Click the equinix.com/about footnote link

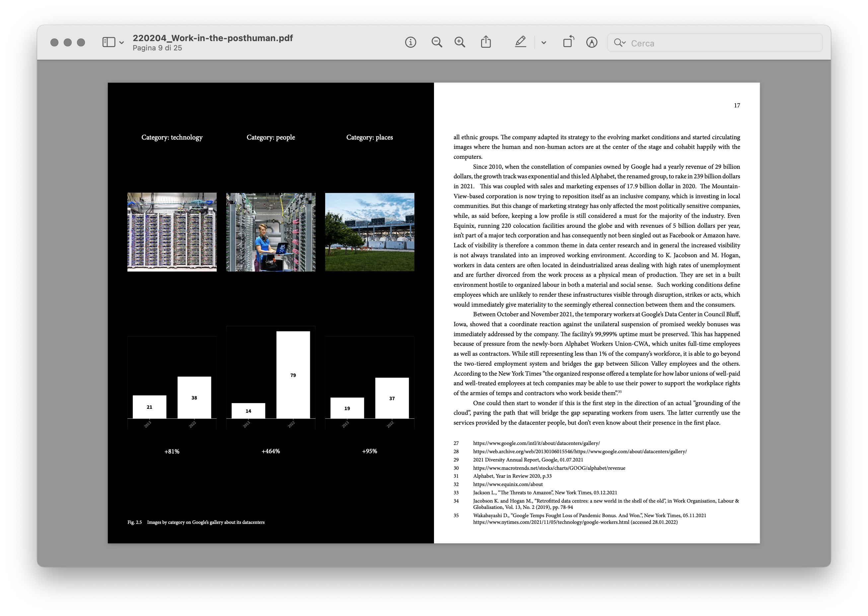tap(507, 484)
